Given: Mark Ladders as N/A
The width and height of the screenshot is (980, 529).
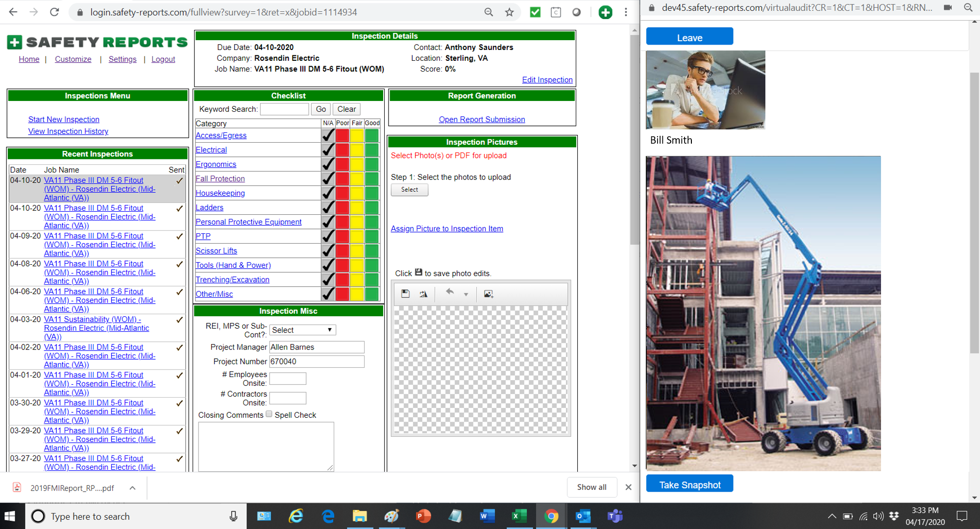Looking at the screenshot, I should (328, 207).
